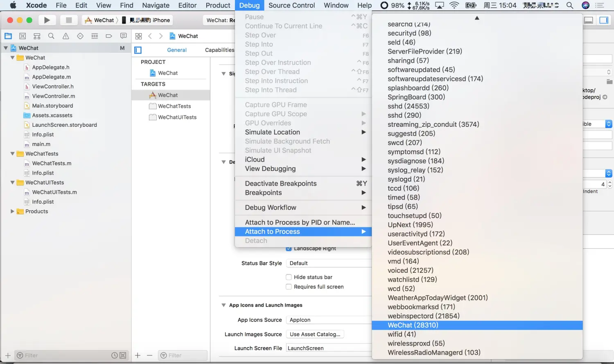This screenshot has height=364, width=614.
Task: Open the Wi-Fi status menu
Action: click(x=454, y=5)
